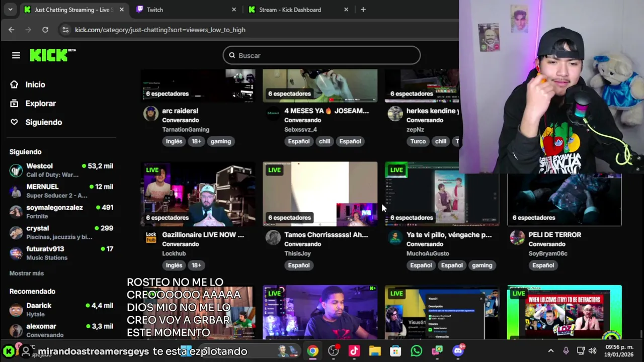Open 4 MESES YA stream title
Screen dimensions: 644x362
(x=327, y=111)
